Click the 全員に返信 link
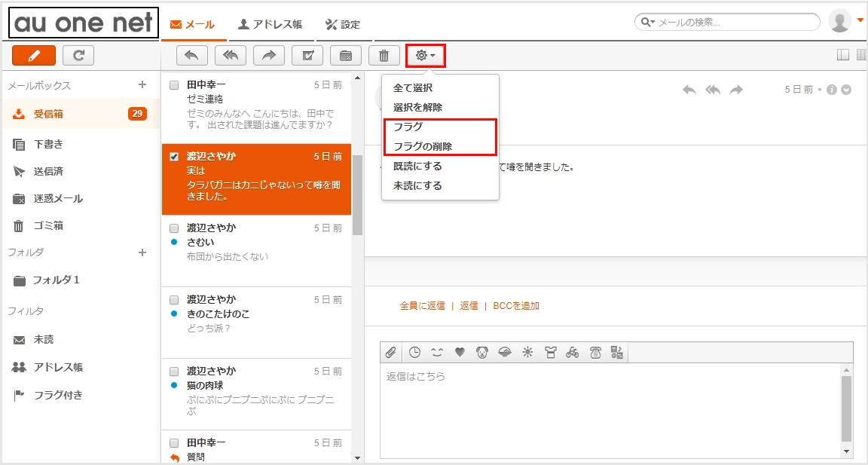This screenshot has height=465, width=868. [423, 305]
